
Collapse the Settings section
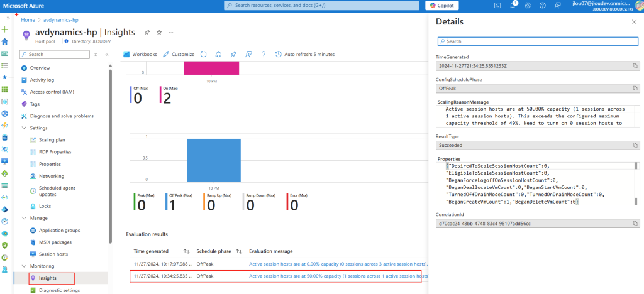tap(24, 128)
